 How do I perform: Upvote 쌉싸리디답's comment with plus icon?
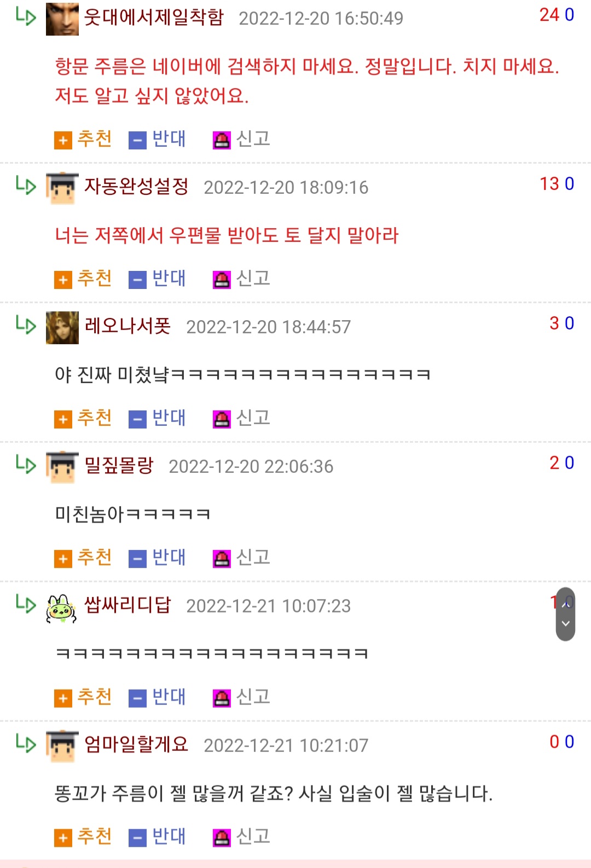pos(63,698)
